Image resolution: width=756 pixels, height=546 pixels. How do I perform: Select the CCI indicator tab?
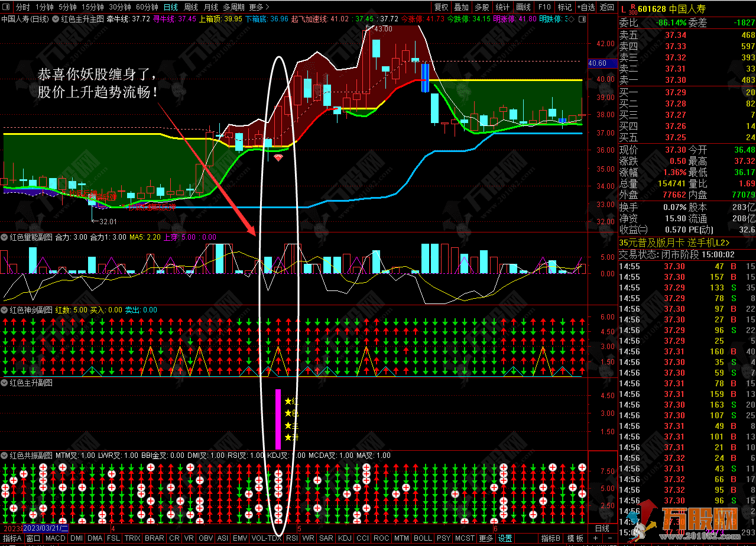[x=363, y=539]
